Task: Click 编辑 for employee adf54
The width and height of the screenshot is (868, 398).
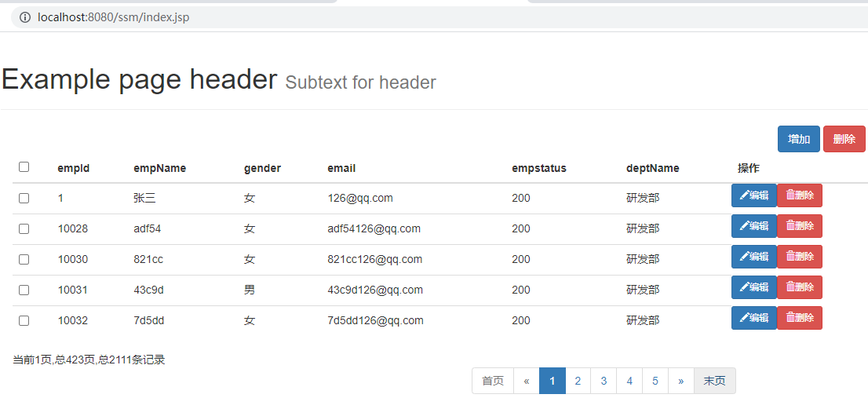Action: (754, 226)
